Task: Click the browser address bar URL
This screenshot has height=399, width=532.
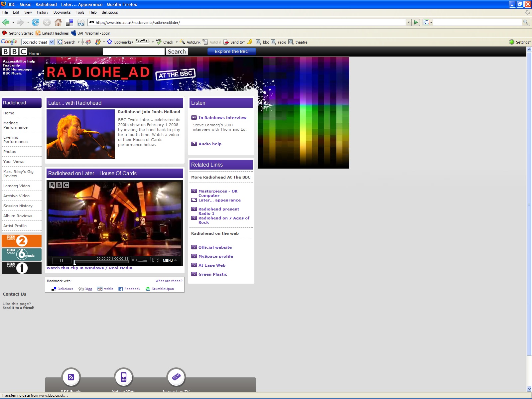Action: click(x=247, y=22)
